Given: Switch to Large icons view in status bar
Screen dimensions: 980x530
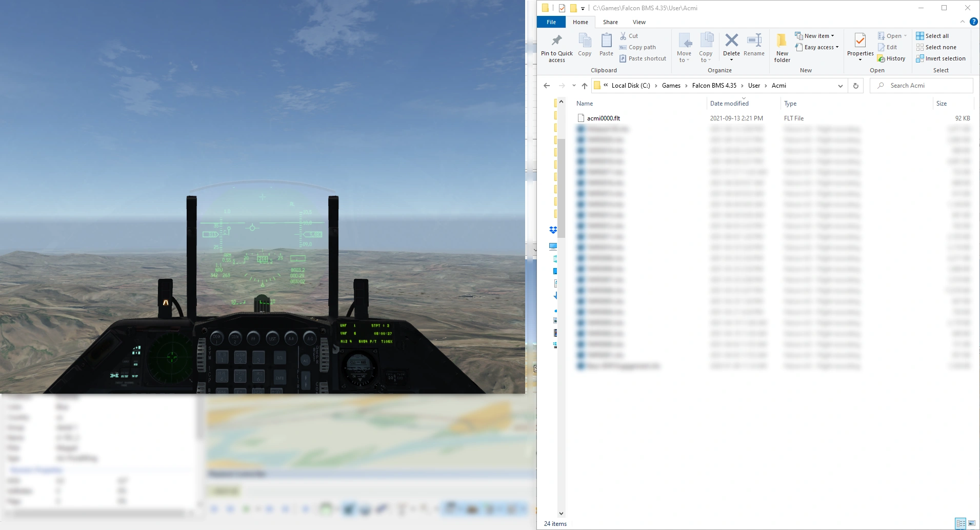Looking at the screenshot, I should pyautogui.click(x=972, y=523).
